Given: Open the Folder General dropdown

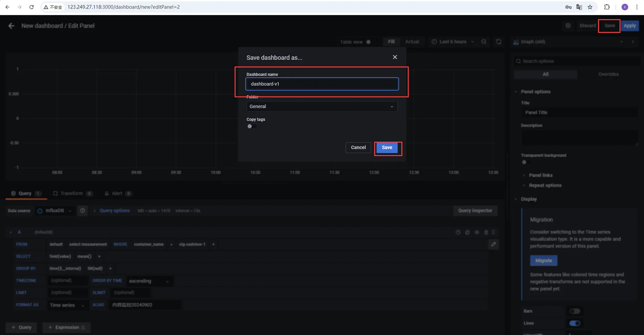Looking at the screenshot, I should (322, 106).
